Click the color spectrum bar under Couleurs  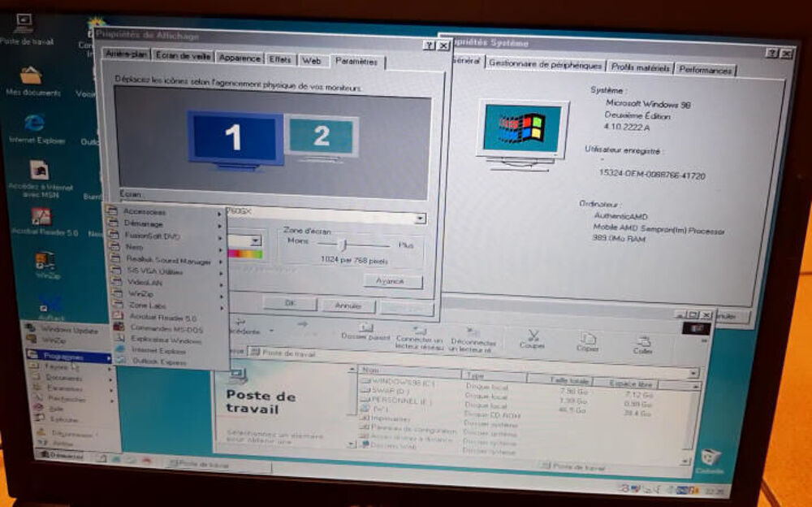pos(246,254)
